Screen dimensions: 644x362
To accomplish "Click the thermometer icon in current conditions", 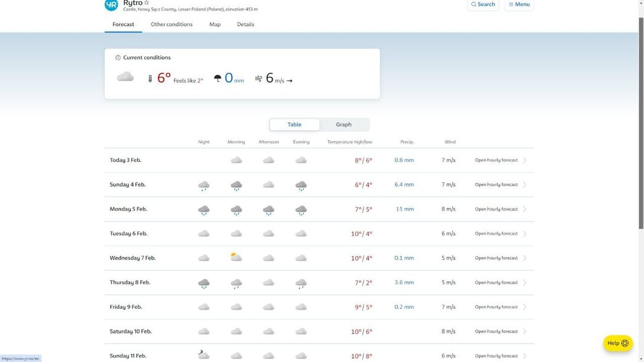I will point(150,79).
